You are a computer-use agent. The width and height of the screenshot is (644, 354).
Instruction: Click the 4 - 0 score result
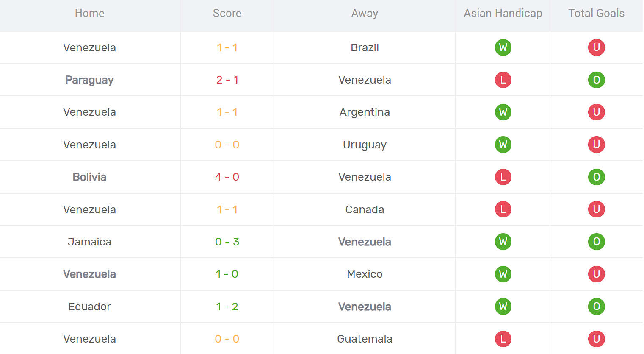click(227, 177)
